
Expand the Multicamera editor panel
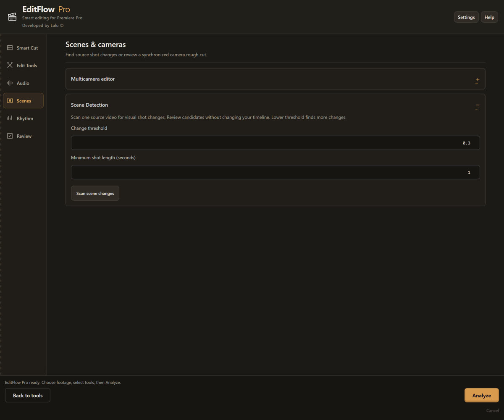point(477,79)
